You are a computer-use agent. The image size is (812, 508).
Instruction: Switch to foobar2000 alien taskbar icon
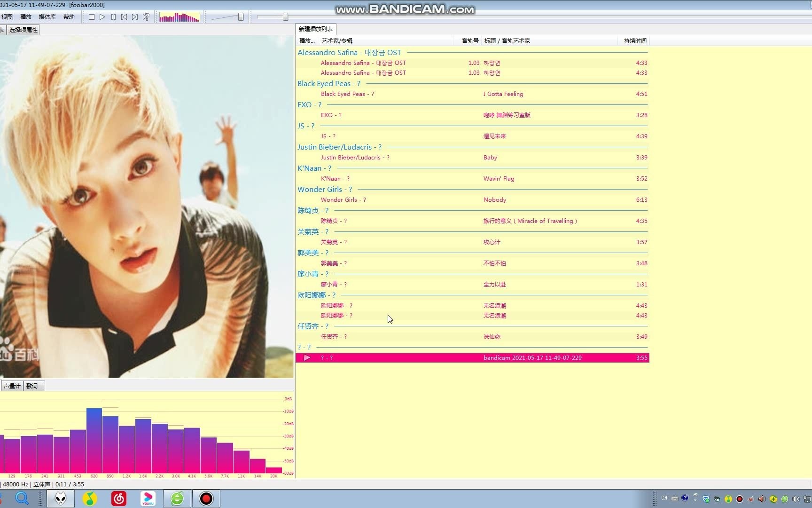coord(61,498)
